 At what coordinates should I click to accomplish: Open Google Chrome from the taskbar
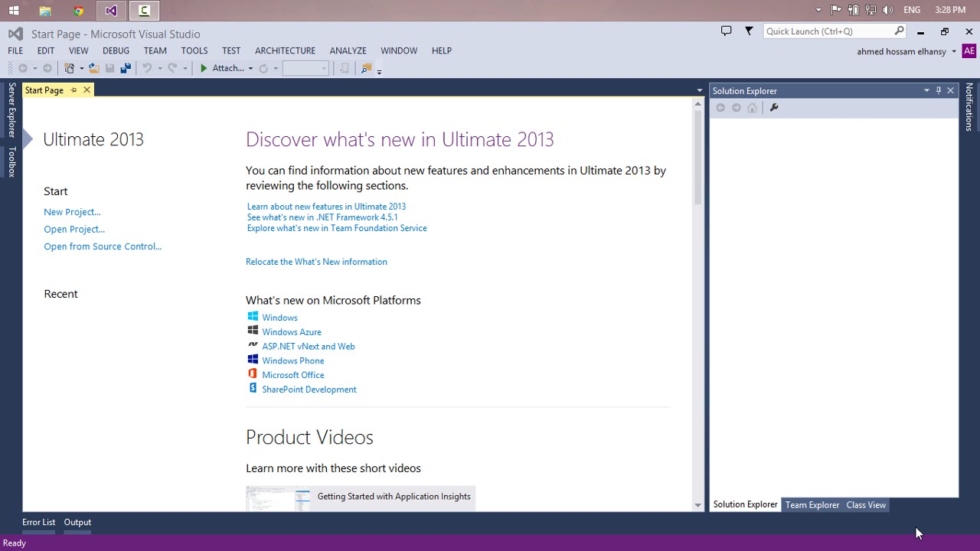point(78,11)
